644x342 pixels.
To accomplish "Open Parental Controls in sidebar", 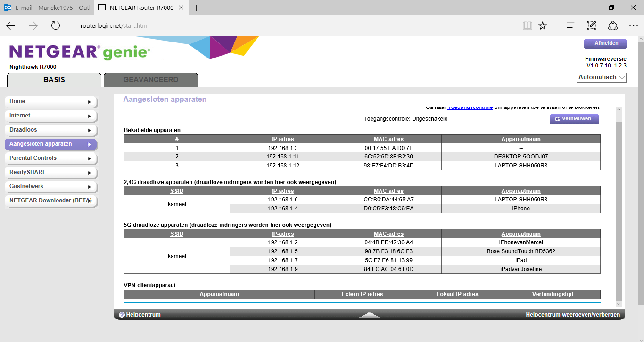I will point(50,158).
